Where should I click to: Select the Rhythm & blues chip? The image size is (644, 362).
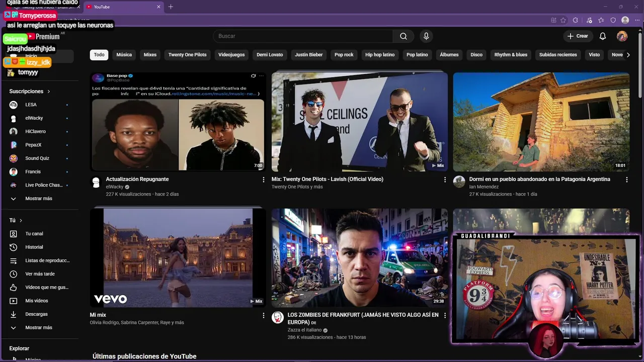pos(511,55)
